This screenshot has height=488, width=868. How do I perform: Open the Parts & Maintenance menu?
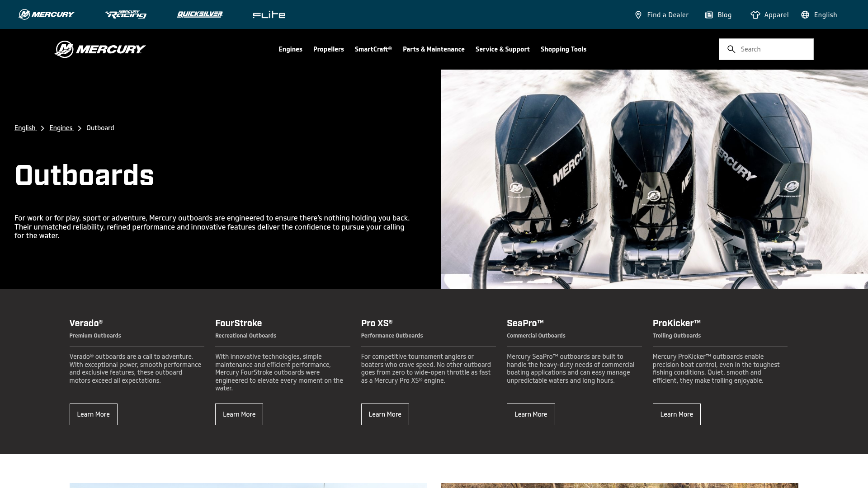pos(434,49)
